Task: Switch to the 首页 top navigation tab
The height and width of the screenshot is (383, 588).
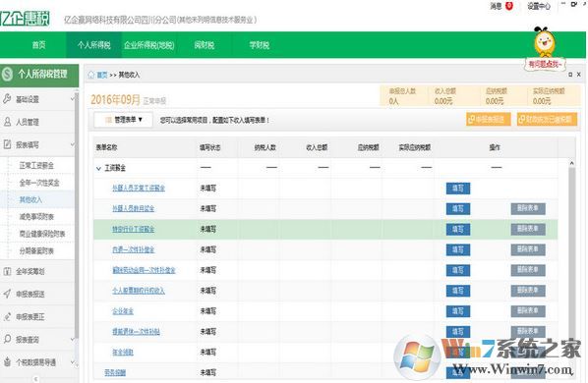Action: pyautogui.click(x=38, y=45)
